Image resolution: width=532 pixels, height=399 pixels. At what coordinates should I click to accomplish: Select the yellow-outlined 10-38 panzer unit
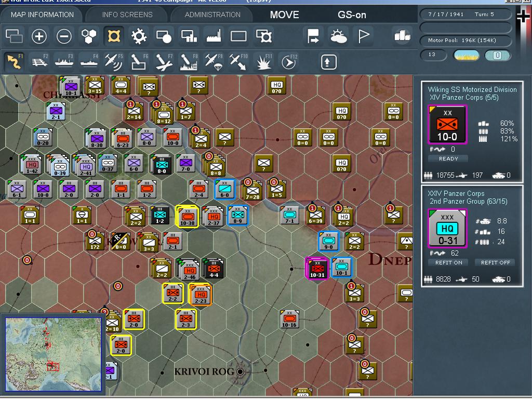[x=187, y=217]
